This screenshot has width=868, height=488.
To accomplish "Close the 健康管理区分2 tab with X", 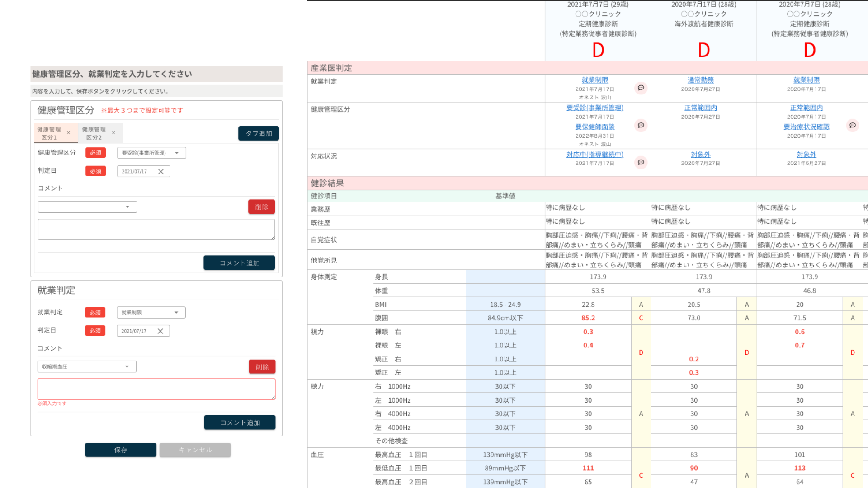I will pos(113,133).
